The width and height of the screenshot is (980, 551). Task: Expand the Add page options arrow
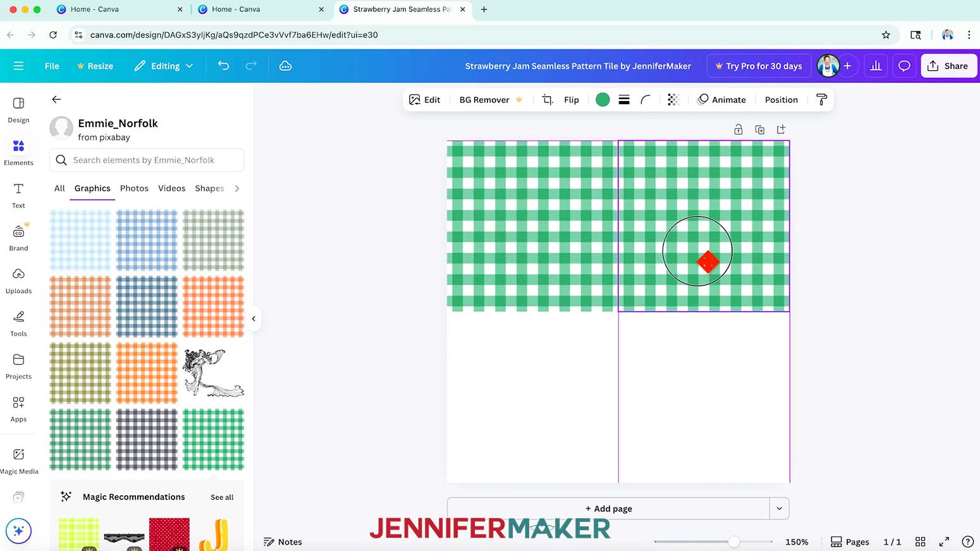pos(779,508)
